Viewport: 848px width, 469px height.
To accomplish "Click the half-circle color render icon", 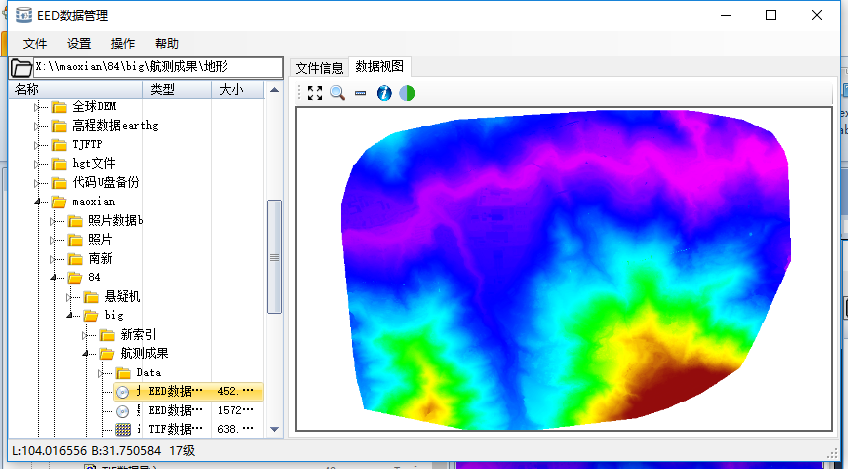I will (x=407, y=93).
